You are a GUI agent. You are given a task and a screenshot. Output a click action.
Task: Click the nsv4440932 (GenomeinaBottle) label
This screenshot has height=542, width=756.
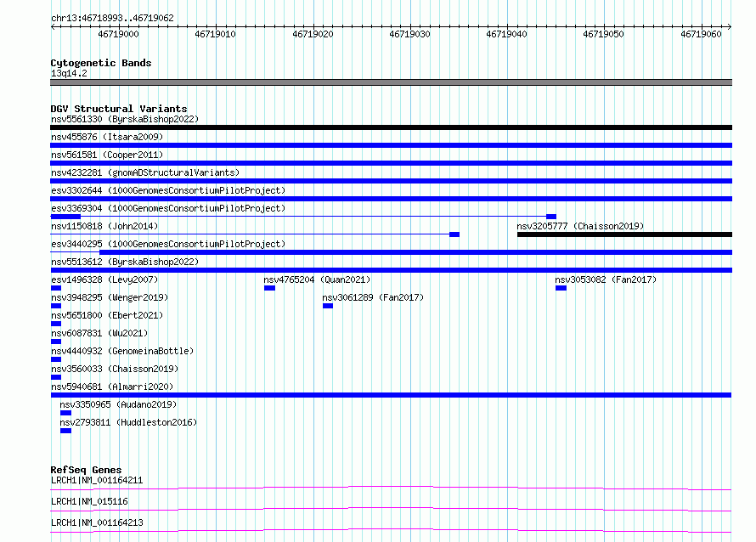[122, 351]
